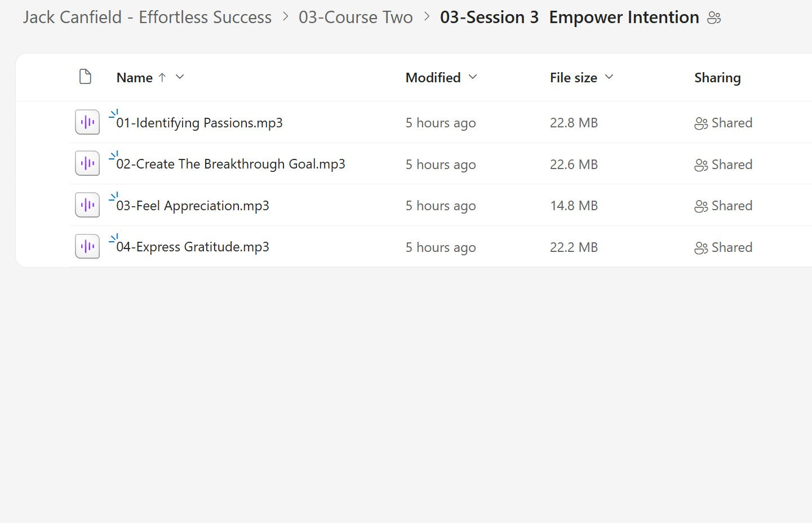The width and height of the screenshot is (812, 523).
Task: Expand the File size column options
Action: click(609, 77)
